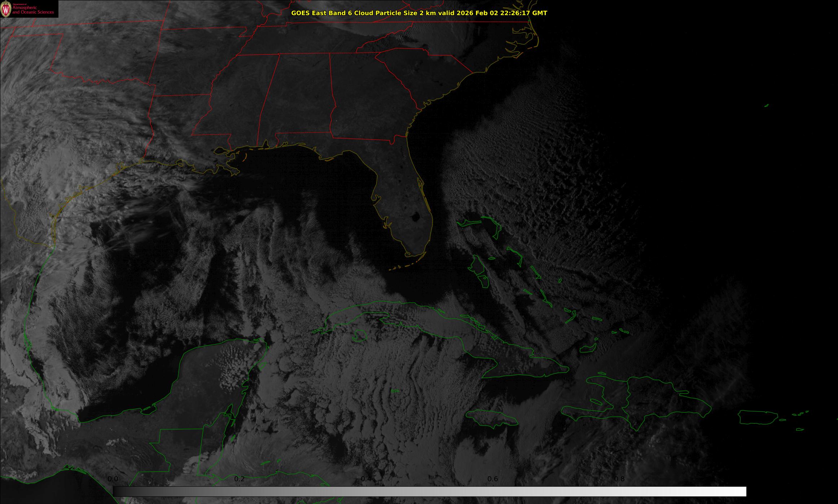This screenshot has height=504, width=838.
Task: Click the 0.6 colorbar label
Action: (493, 479)
